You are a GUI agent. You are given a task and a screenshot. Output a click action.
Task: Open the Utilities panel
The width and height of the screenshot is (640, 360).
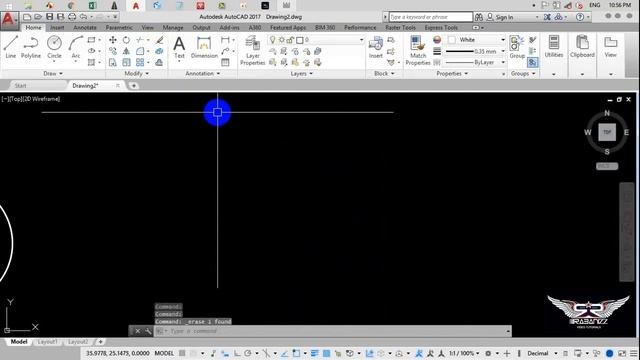pos(554,47)
